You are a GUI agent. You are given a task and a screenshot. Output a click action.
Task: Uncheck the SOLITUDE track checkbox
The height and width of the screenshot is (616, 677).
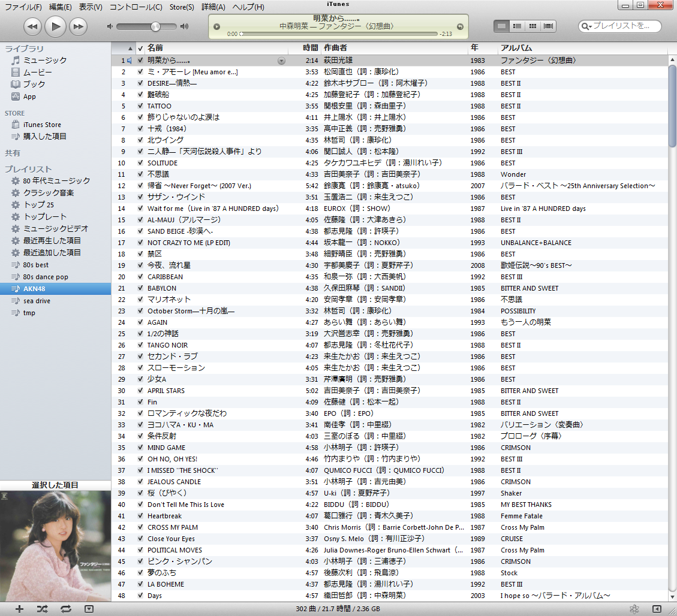click(x=140, y=163)
